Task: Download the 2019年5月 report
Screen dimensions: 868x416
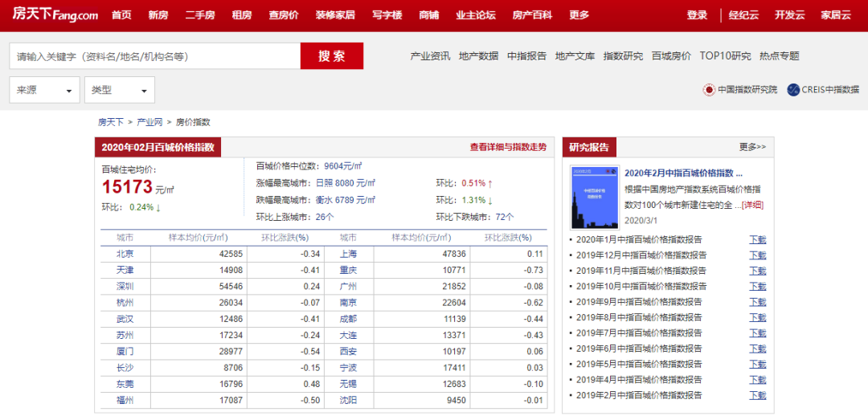Action: pyautogui.click(x=758, y=365)
